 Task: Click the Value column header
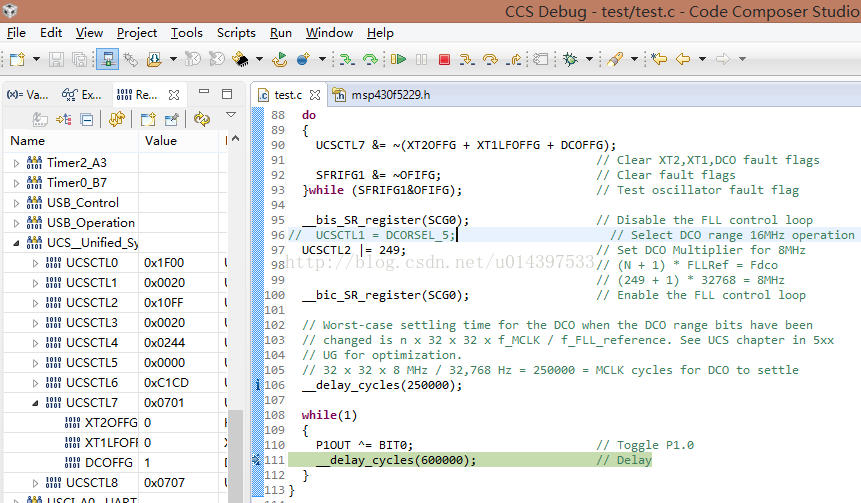[160, 141]
